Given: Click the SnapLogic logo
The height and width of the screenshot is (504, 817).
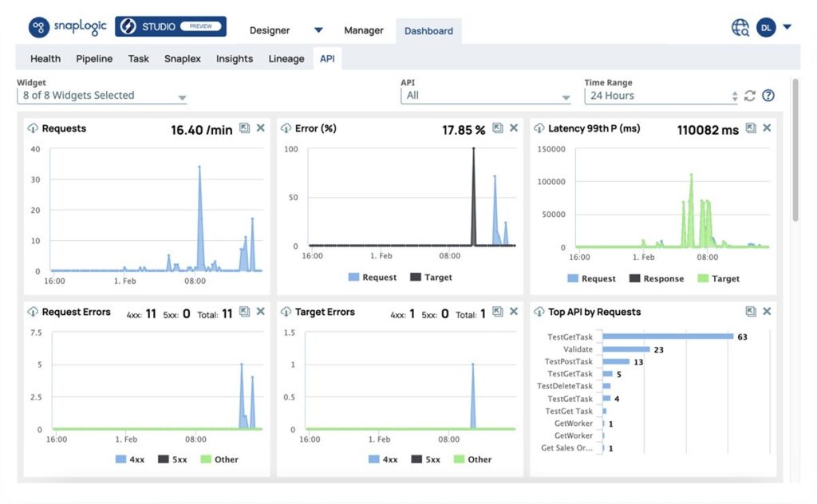Looking at the screenshot, I should pos(69,26).
